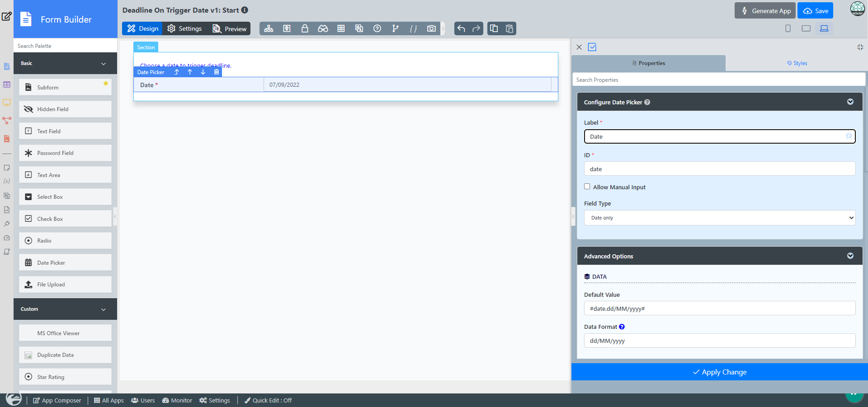Click the Default Value input field
The image size is (868, 407).
click(x=720, y=309)
